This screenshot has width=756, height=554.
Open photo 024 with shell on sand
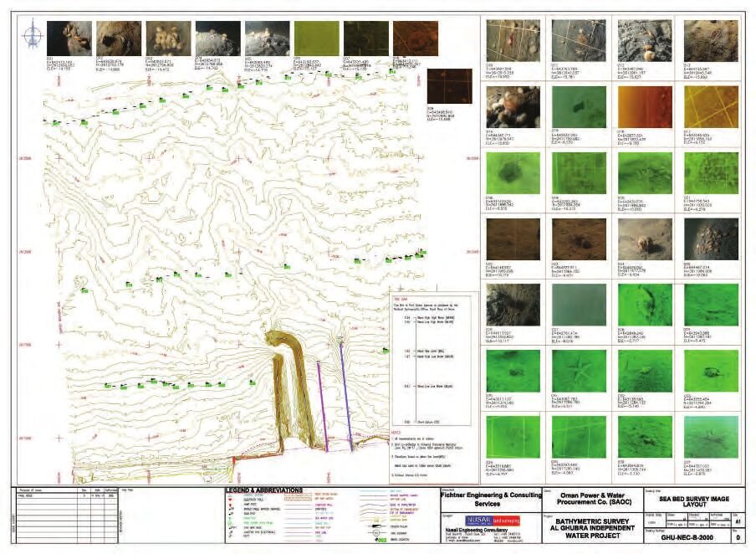(x=645, y=239)
